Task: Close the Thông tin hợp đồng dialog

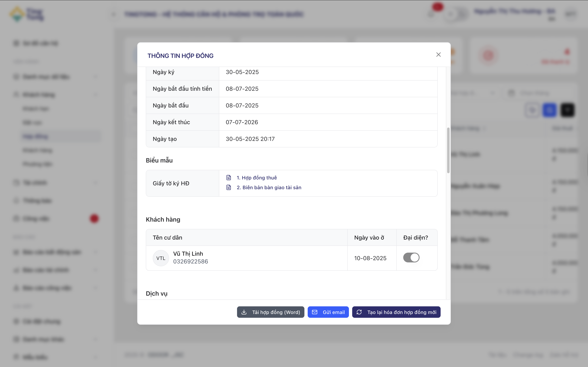Action: coord(438,55)
